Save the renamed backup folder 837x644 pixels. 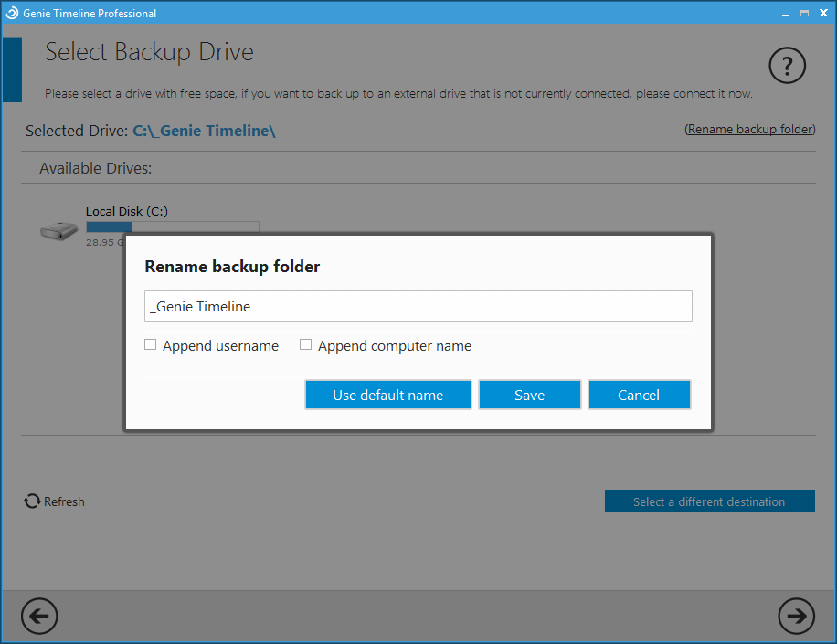point(529,395)
